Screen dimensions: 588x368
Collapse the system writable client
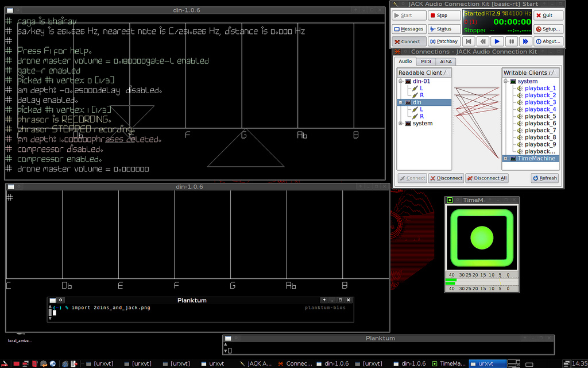point(505,81)
